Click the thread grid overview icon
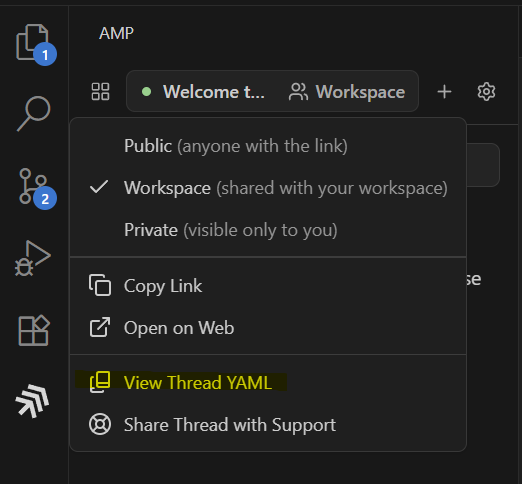The width and height of the screenshot is (522, 484). click(100, 92)
